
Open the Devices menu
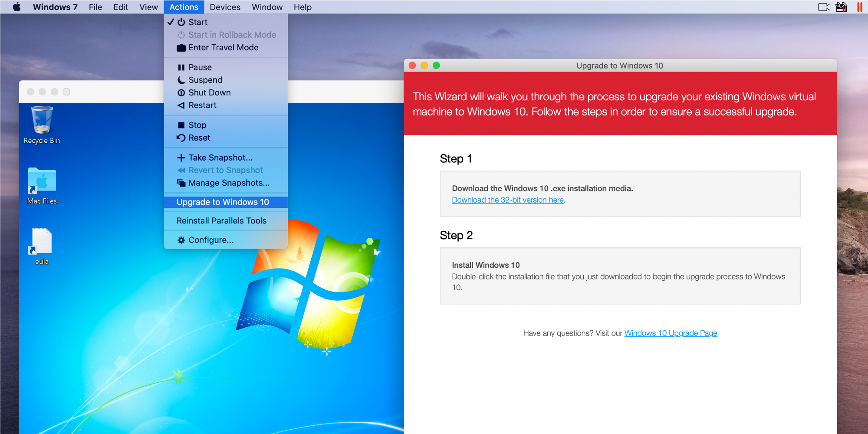(x=225, y=7)
